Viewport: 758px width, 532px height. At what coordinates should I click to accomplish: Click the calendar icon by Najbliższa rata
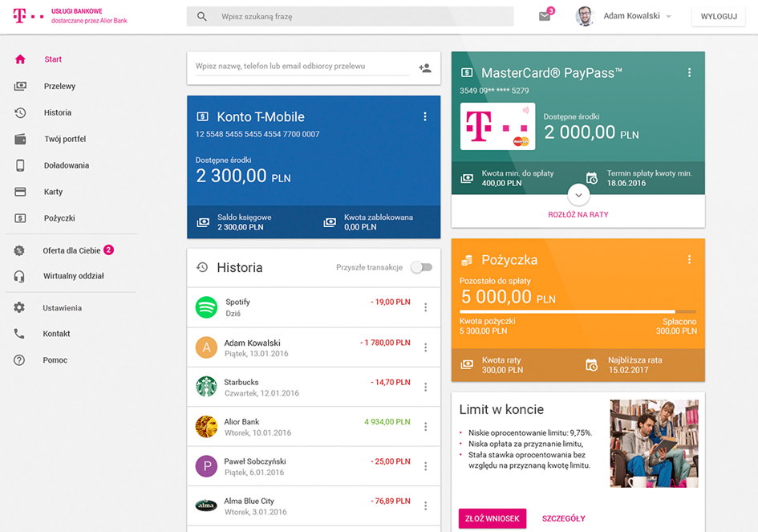tap(592, 365)
